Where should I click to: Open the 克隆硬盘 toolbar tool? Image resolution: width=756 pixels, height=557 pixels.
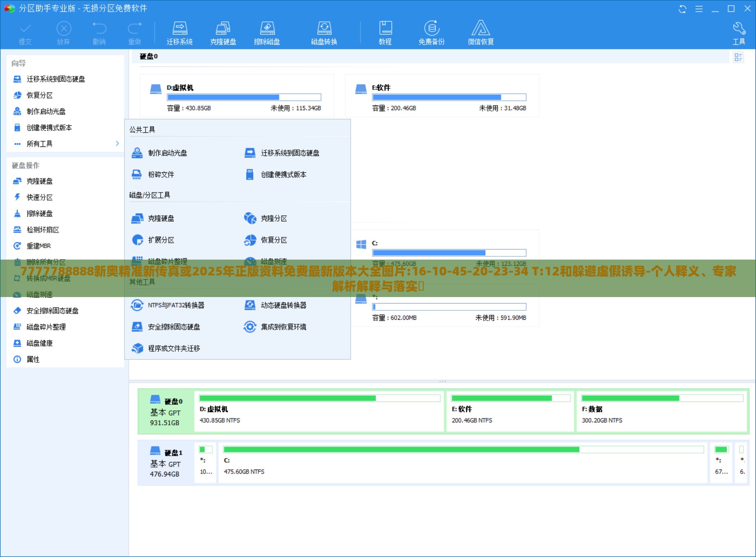pyautogui.click(x=223, y=33)
